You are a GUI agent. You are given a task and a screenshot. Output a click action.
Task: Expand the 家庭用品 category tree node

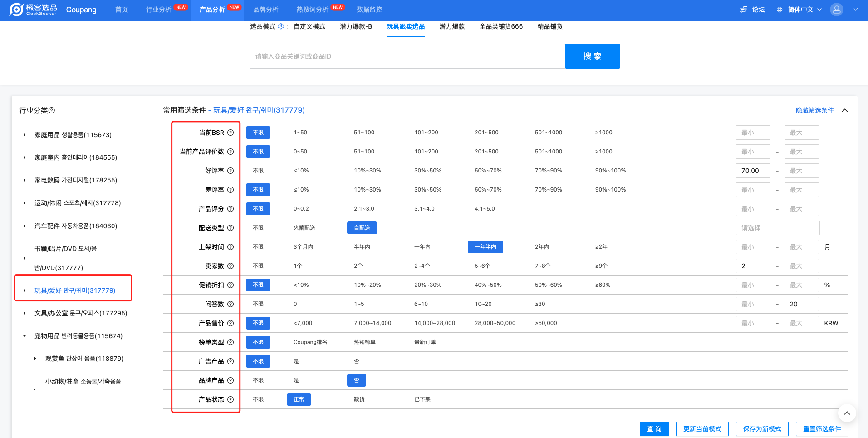coord(25,135)
